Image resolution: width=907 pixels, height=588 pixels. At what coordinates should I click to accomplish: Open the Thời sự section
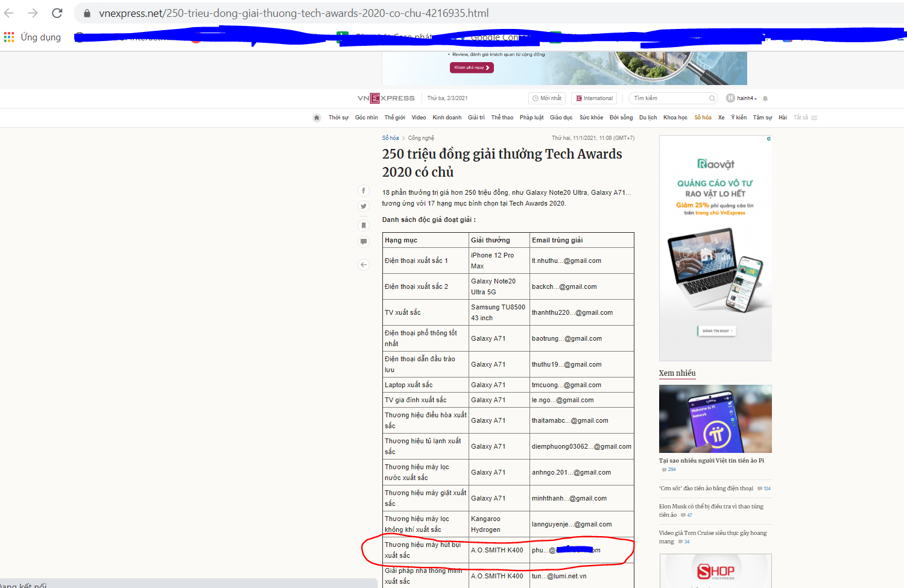[x=338, y=118]
